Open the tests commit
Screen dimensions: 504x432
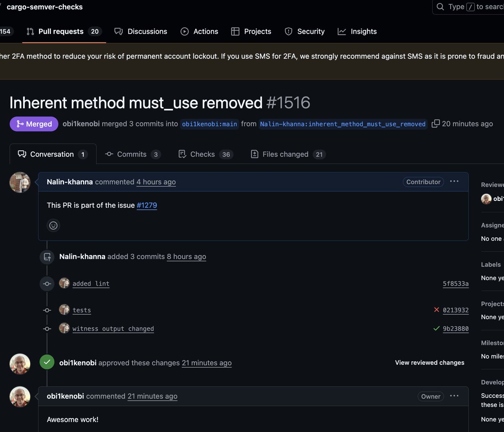[82, 310]
